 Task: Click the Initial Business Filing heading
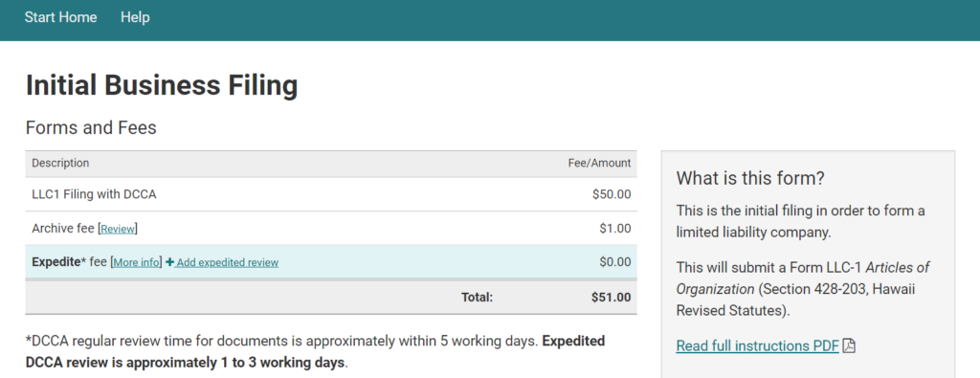[162, 85]
